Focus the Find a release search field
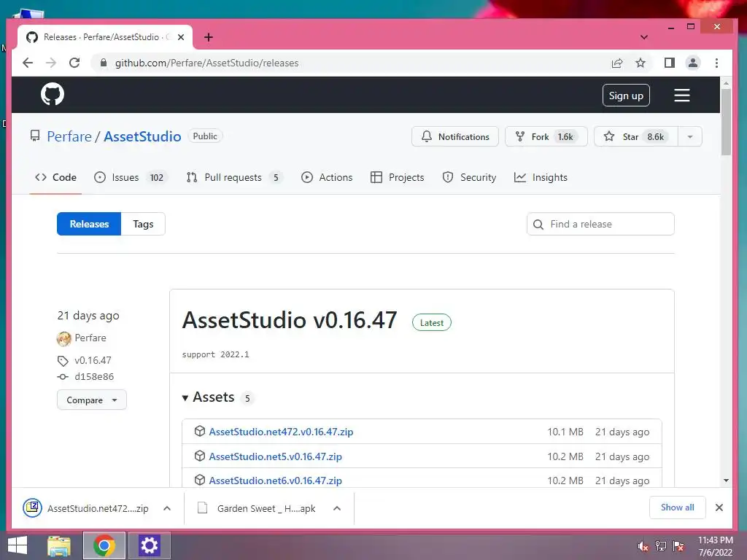Screen dimensions: 747x560 click(600, 224)
